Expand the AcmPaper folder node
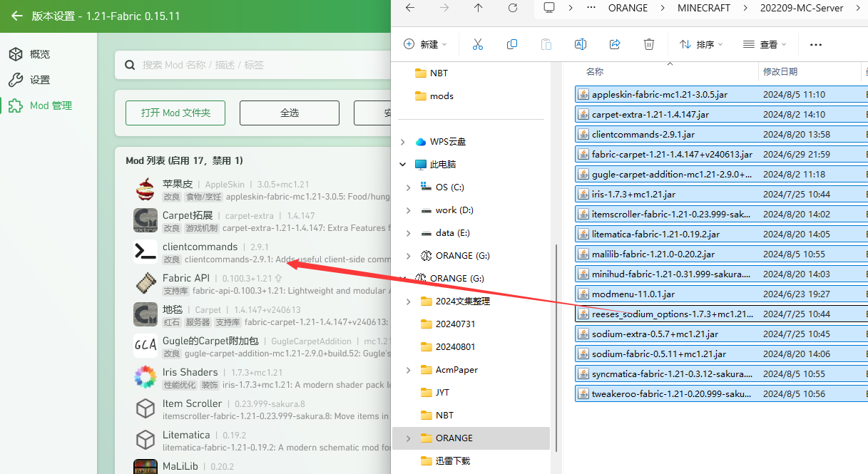868x474 pixels. tap(408, 370)
